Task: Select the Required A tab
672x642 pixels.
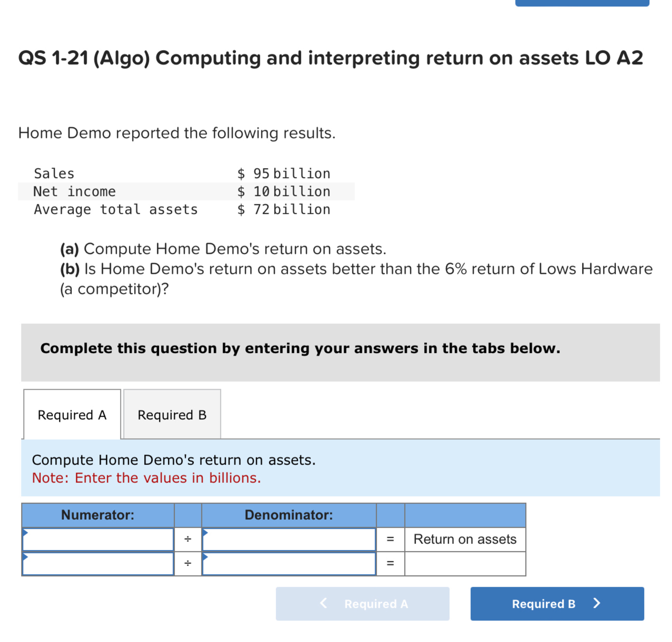Action: pyautogui.click(x=72, y=415)
